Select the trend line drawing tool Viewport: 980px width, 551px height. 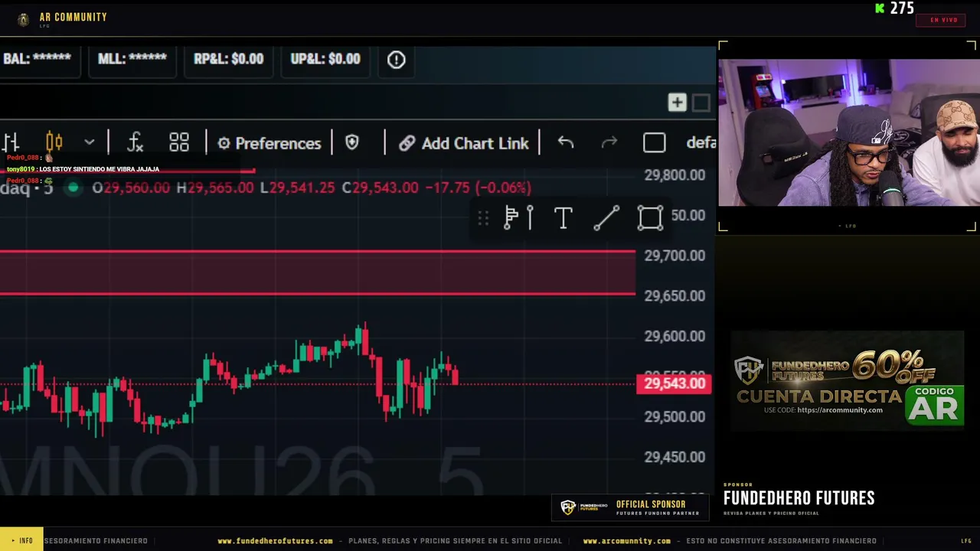click(606, 218)
